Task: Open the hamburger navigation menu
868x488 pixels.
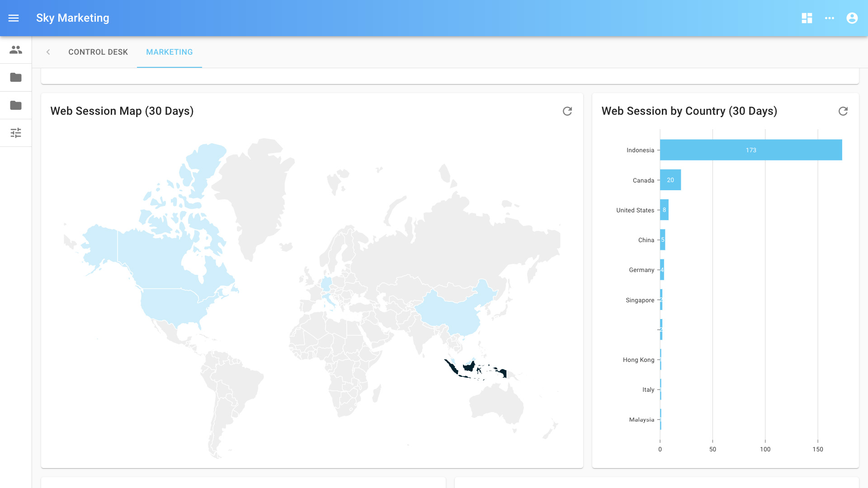Action: pos(14,18)
